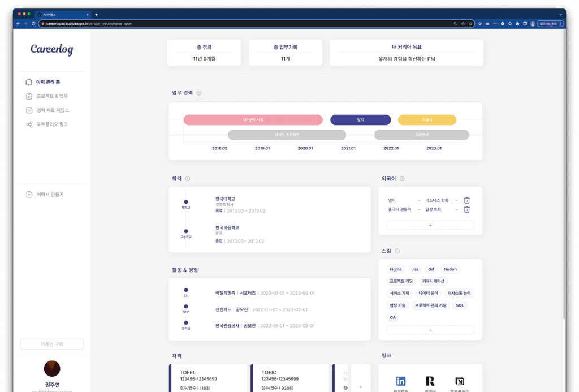Click the share icon beside 포트폴리오 링크

[x=29, y=124]
